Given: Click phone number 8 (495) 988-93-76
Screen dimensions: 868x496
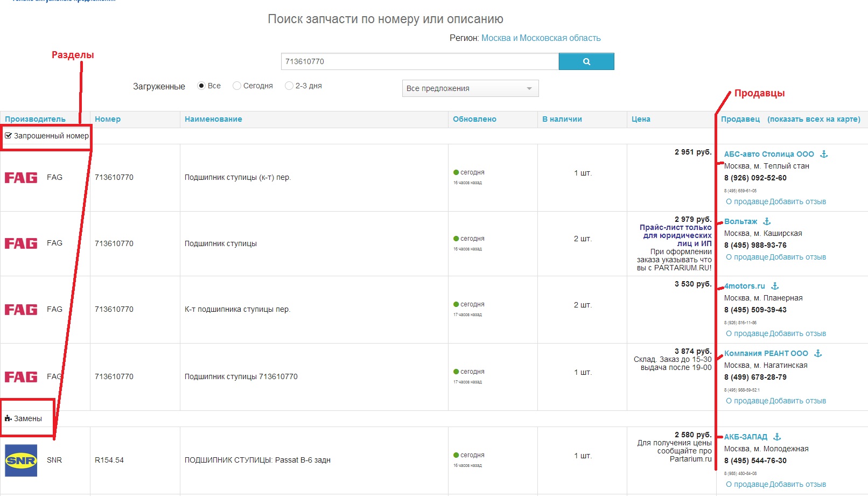Looking at the screenshot, I should tap(755, 245).
